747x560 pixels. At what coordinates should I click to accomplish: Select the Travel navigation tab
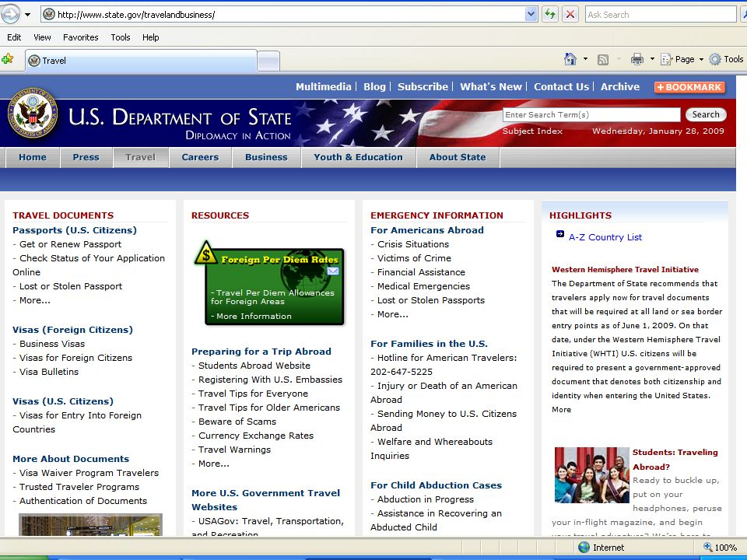tap(141, 157)
